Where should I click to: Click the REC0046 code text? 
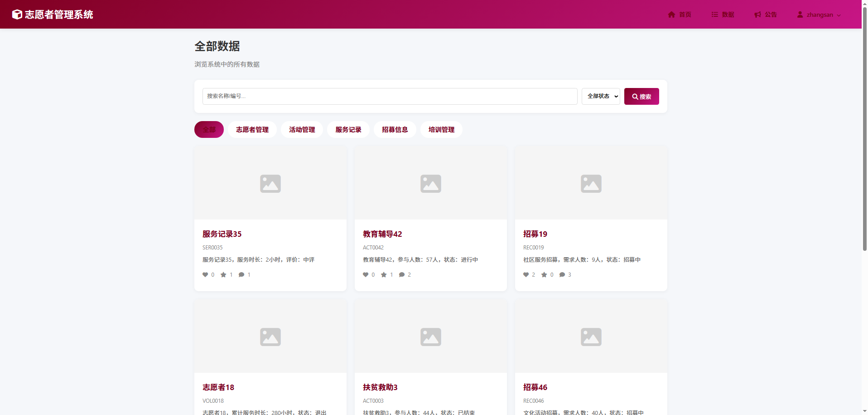(x=534, y=401)
